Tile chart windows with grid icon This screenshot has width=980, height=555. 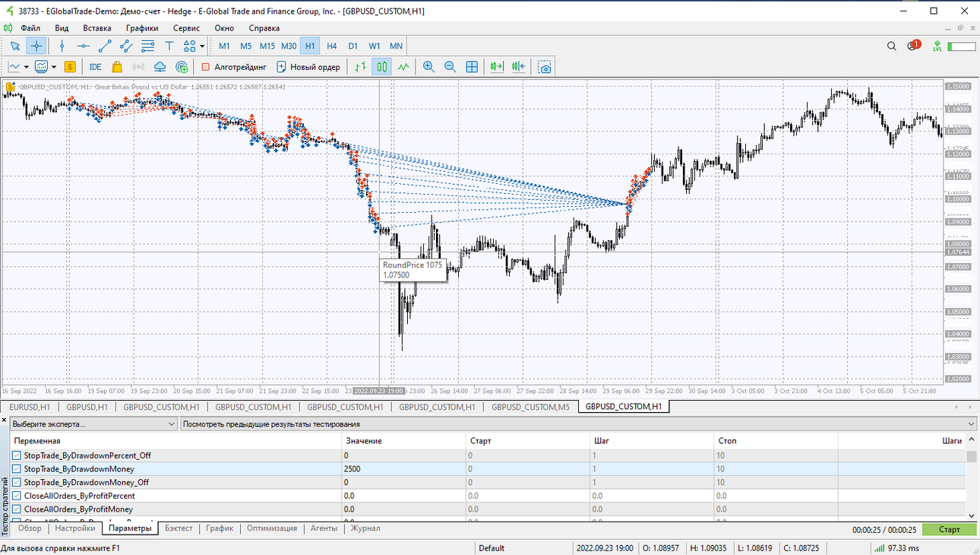tap(472, 67)
